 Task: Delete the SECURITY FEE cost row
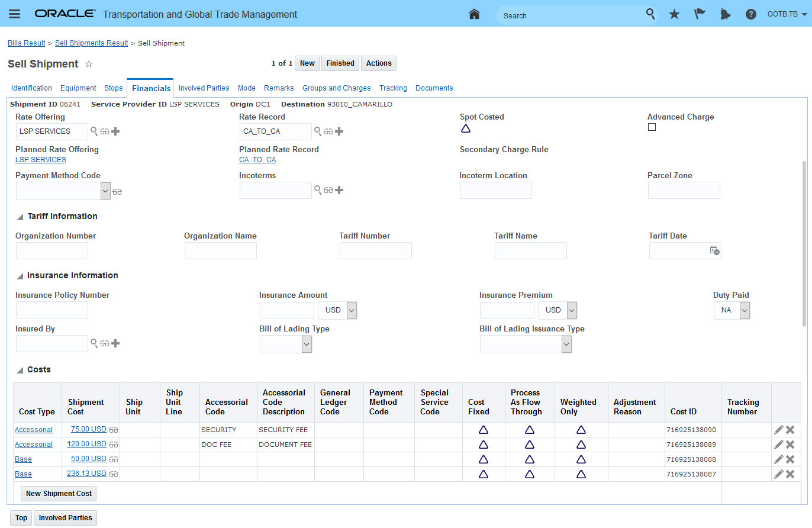pos(790,430)
